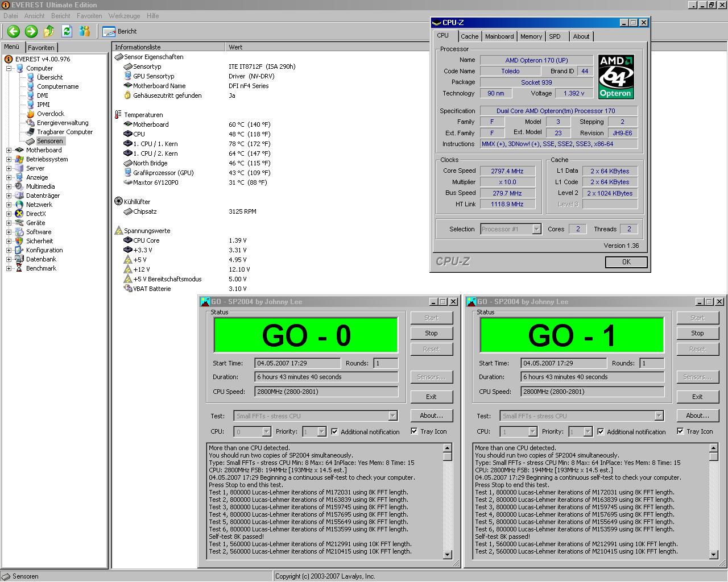The image size is (728, 582).
Task: Click the Netzwerk globe icon in tree
Action: pos(20,205)
